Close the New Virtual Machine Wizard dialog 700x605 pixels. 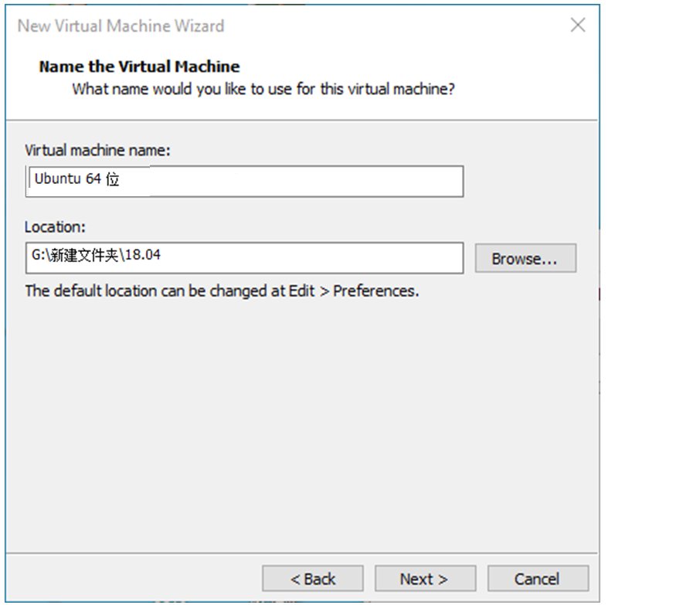click(x=578, y=25)
